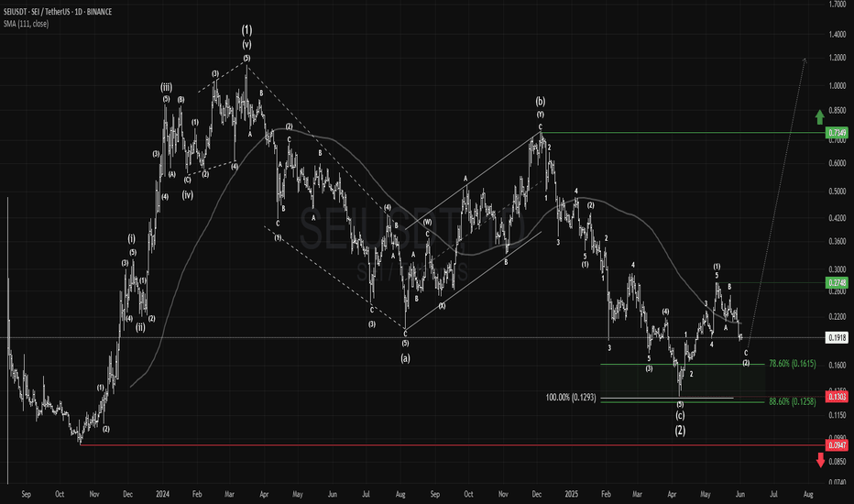
Task: Click 0.8500 on the price scale
Action: point(838,110)
